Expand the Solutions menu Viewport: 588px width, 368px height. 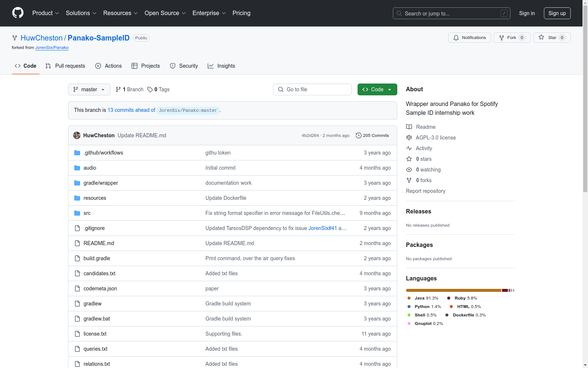point(81,13)
